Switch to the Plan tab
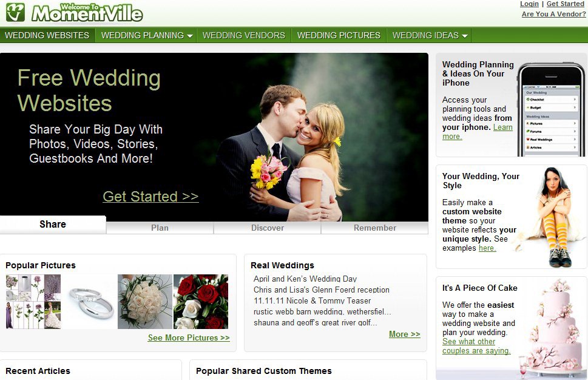Image resolution: width=588 pixels, height=380 pixels. tap(160, 228)
